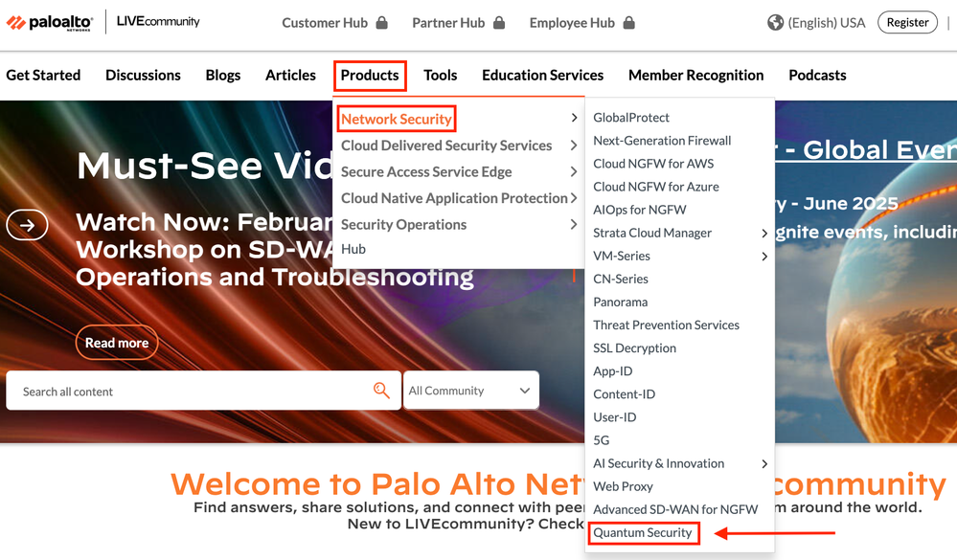This screenshot has height=560, width=957.
Task: Open User-ID submenu item
Action: 615,417
